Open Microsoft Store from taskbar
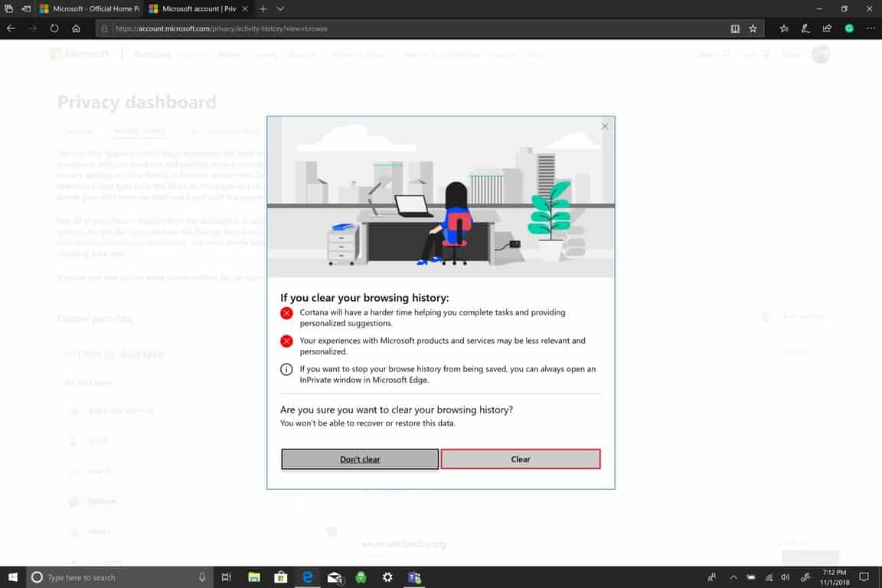Viewport: 882px width, 588px height. (x=281, y=577)
